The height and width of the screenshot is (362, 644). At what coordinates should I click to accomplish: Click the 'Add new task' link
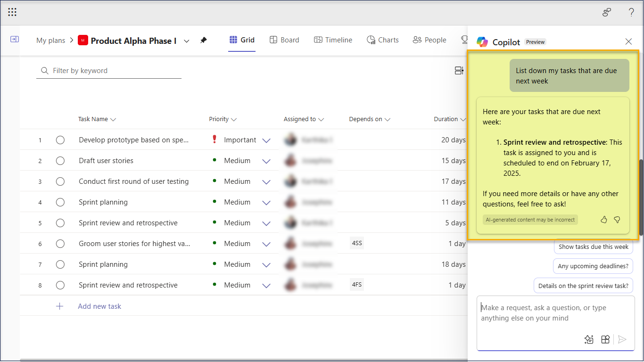99,306
